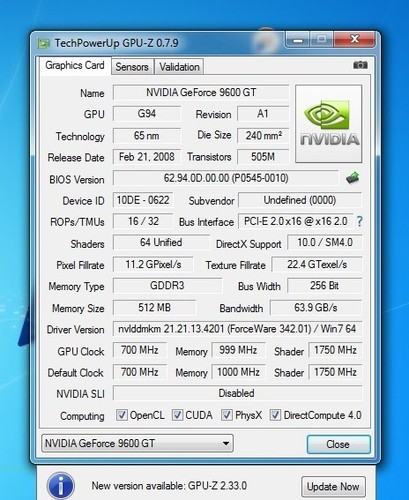Click the Device ID 10DE - 0622
The image size is (409, 500).
coord(143,200)
